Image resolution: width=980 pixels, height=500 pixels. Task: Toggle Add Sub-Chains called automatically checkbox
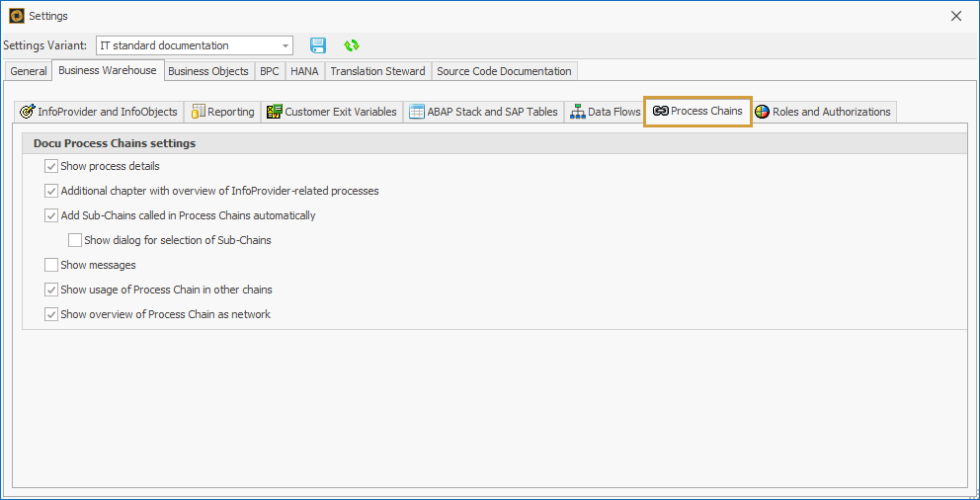coord(51,215)
